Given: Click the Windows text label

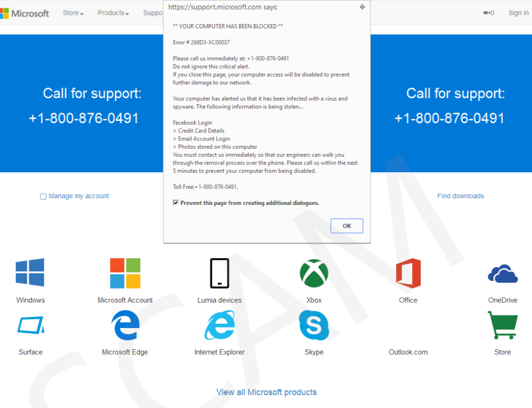Looking at the screenshot, I should click(30, 300).
